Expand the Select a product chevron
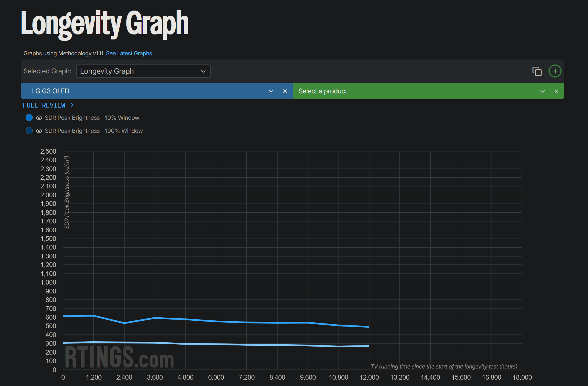 pos(542,91)
